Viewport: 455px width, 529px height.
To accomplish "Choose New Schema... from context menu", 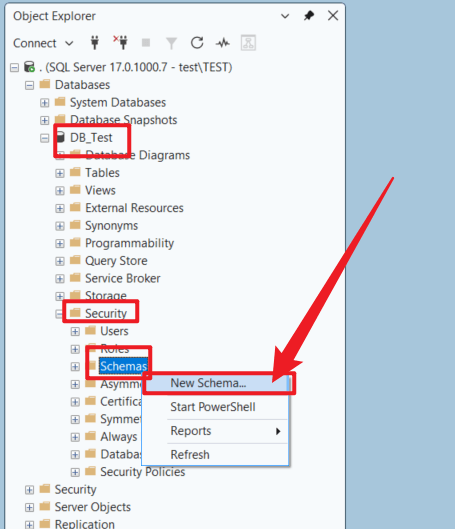I will click(208, 383).
